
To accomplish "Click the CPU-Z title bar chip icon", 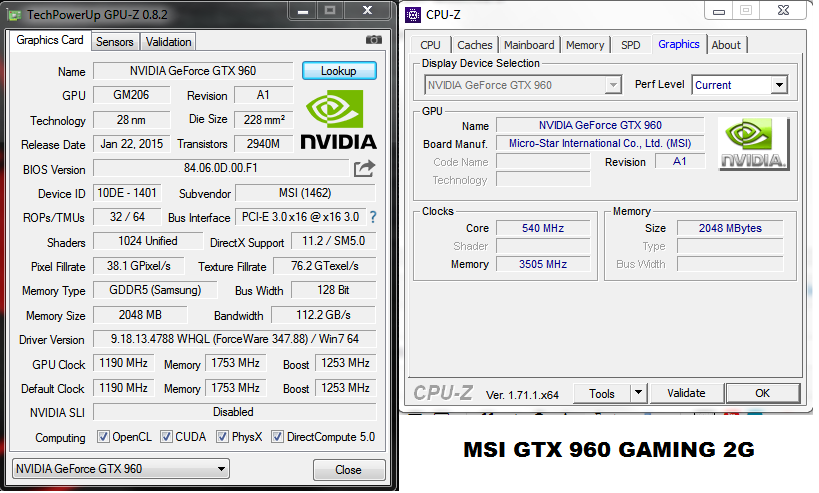I will [x=413, y=15].
